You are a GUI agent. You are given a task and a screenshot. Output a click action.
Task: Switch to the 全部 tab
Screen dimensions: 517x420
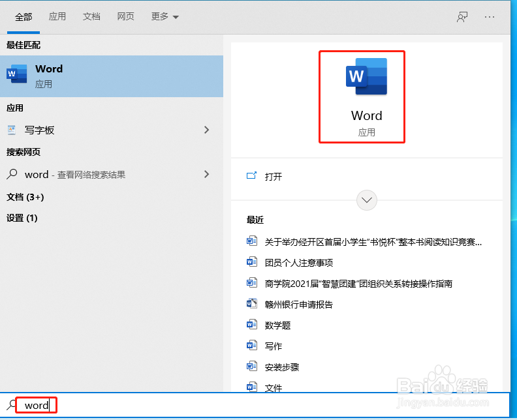pyautogui.click(x=23, y=17)
